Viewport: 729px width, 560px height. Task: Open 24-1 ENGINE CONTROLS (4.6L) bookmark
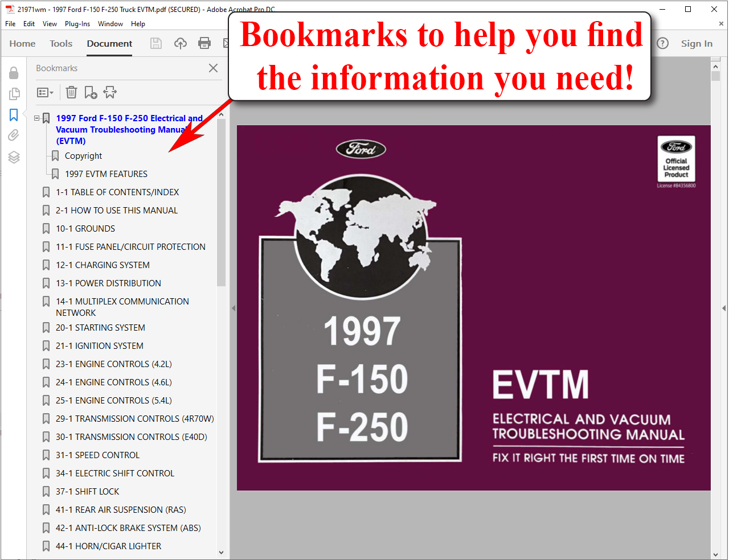114,382
